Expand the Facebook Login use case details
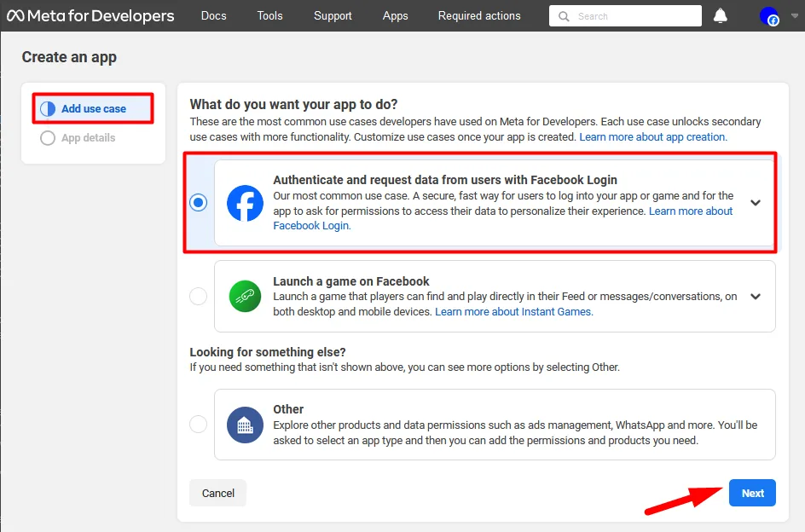 755,202
